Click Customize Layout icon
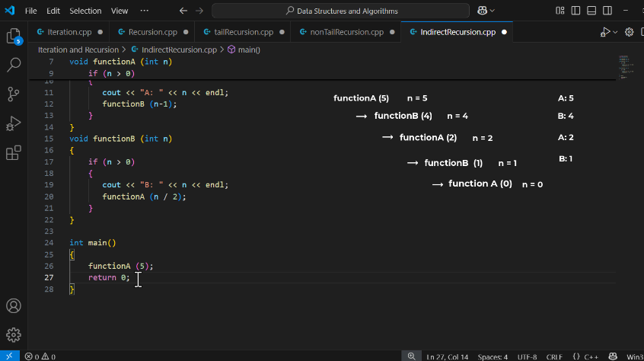Screen dimensions: 644x361 point(560,11)
